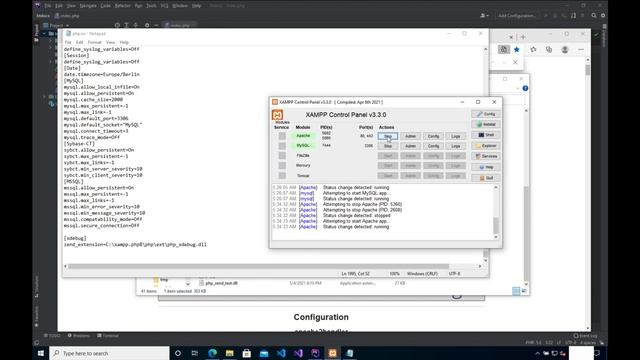This screenshot has height=360, width=640.
Task: Open PhpStorm Navigate menu
Action: (88, 6)
